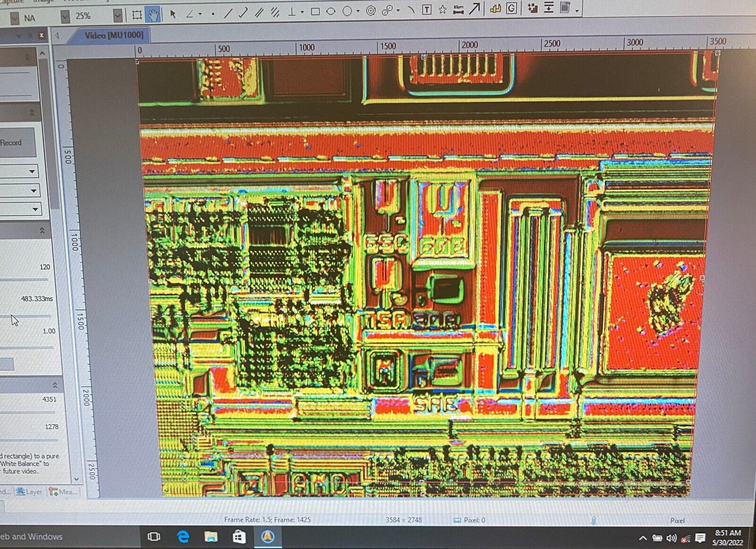Select the point marker tool
This screenshot has width=756, height=549.
click(213, 14)
